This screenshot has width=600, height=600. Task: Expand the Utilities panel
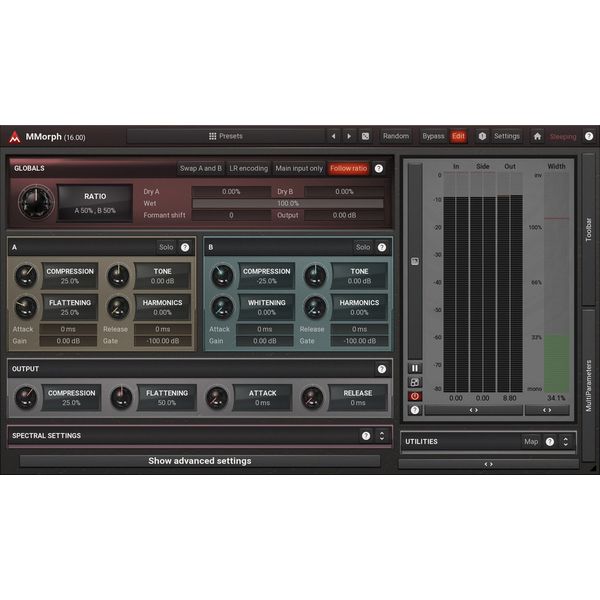(x=566, y=442)
